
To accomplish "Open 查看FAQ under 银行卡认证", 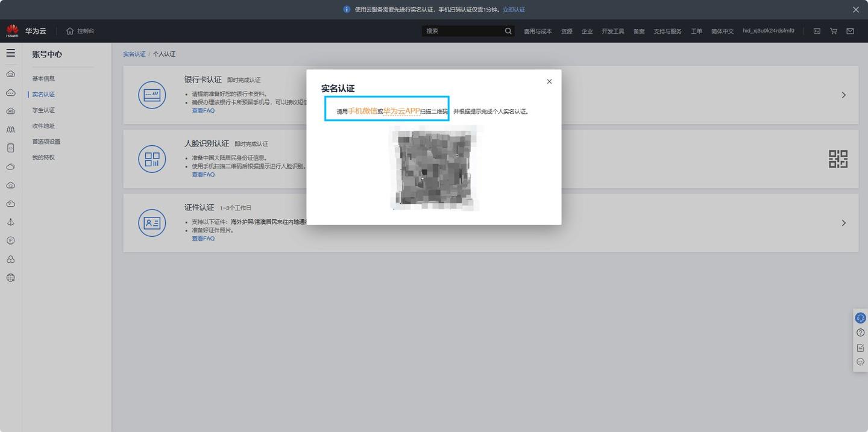I will (203, 111).
